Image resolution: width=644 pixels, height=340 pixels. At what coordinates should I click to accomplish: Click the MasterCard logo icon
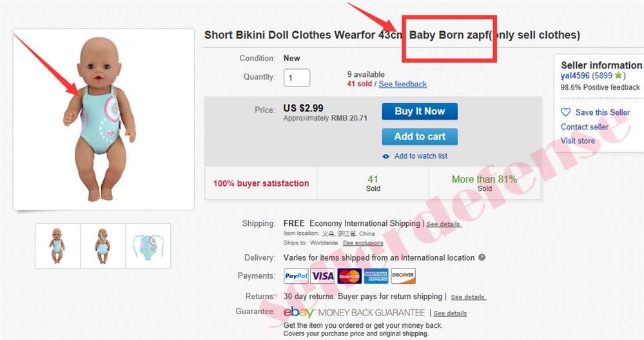tap(349, 276)
